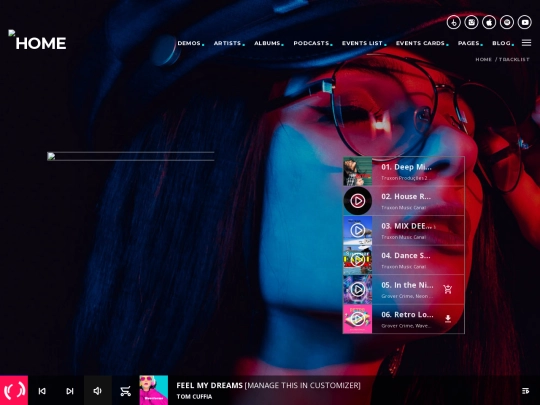Select the '02. House R...' track title
The height and width of the screenshot is (405, 540).
(x=406, y=197)
